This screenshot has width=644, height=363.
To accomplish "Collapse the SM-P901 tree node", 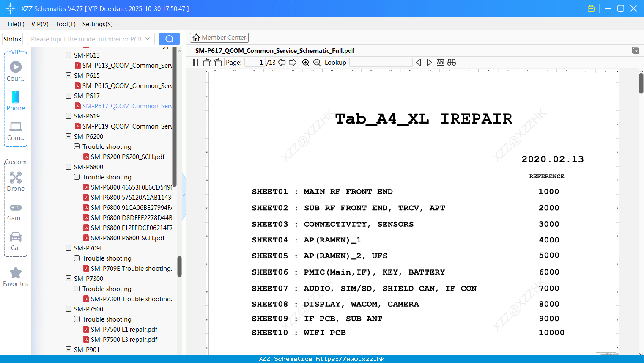I will pos(69,349).
